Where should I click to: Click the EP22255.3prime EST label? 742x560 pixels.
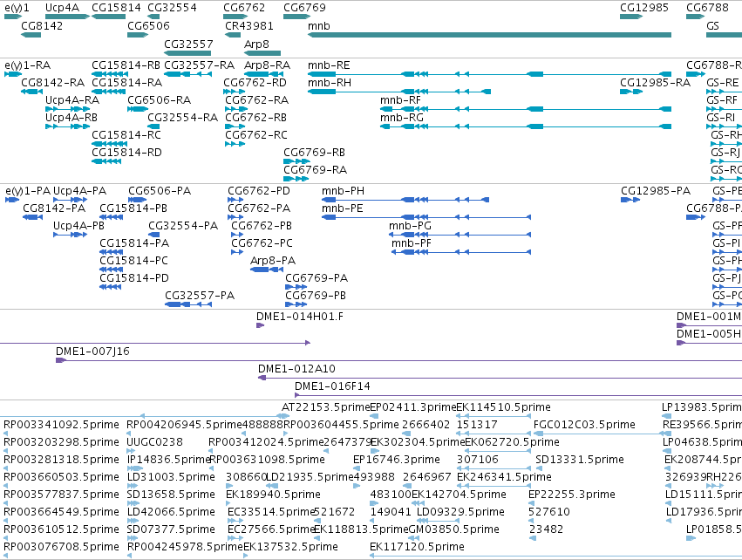tap(572, 495)
